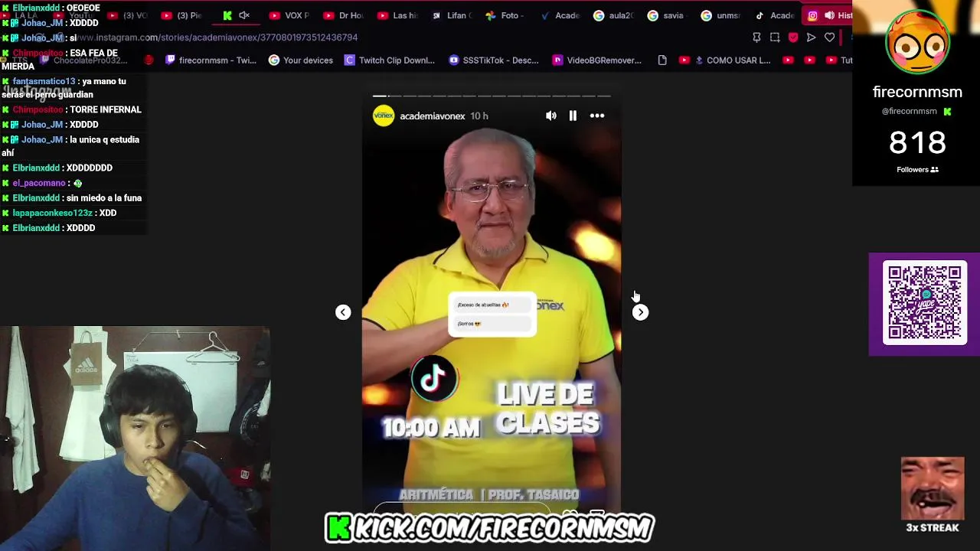Click the red round icon bookmark
The image size is (980, 551).
tap(149, 60)
